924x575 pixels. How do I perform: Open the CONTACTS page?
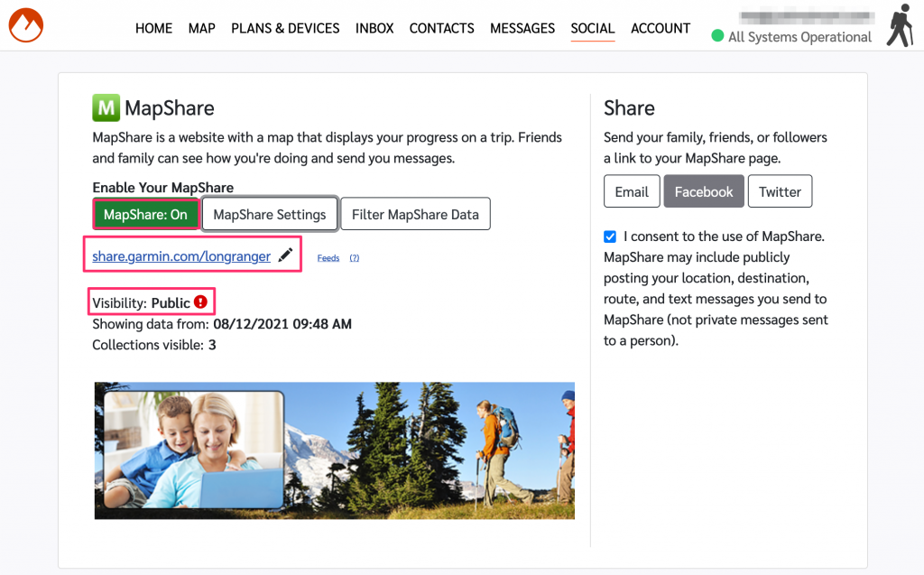coord(441,28)
